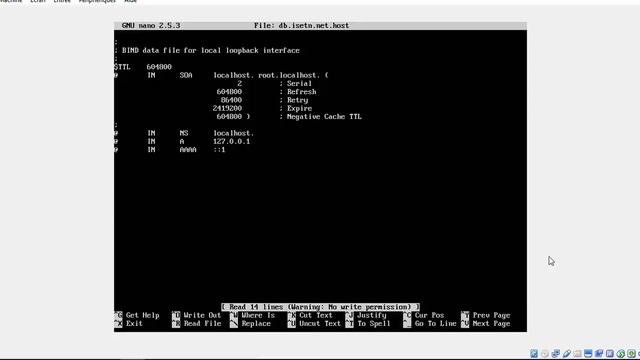Click the 127.0.0.1 address
The width and height of the screenshot is (640, 360).
click(x=231, y=142)
